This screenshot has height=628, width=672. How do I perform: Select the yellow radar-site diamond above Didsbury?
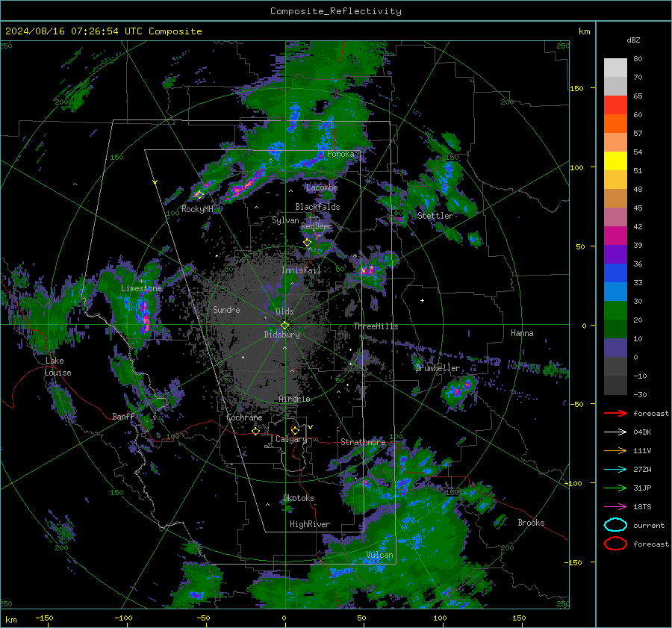(x=284, y=326)
